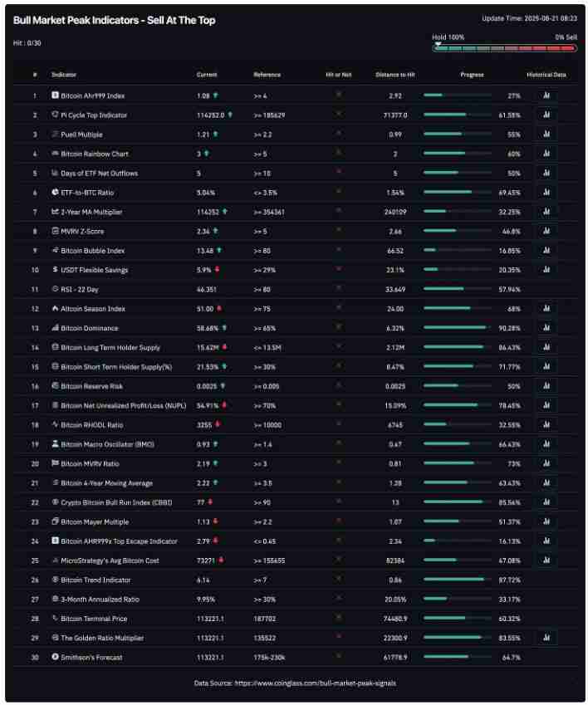Open historical chart for Pi Cycle Top Indicator
Viewport: 588px width, 705px height.
[x=546, y=115]
